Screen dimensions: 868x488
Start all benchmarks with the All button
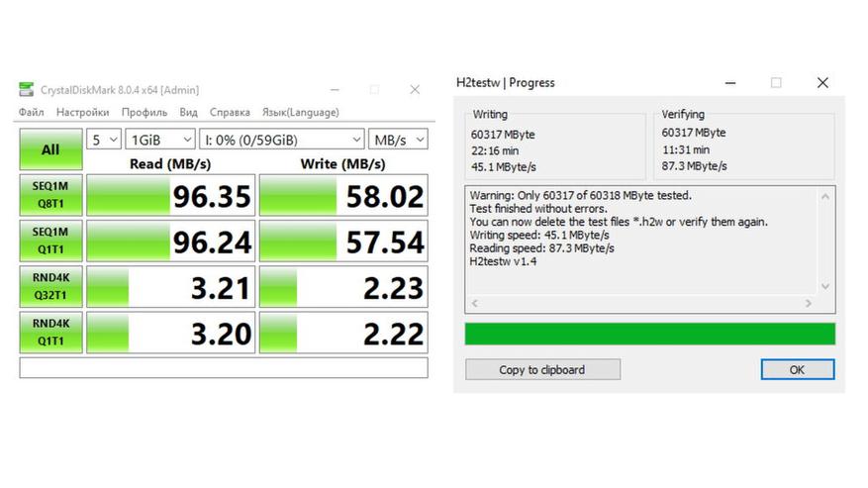(50, 149)
